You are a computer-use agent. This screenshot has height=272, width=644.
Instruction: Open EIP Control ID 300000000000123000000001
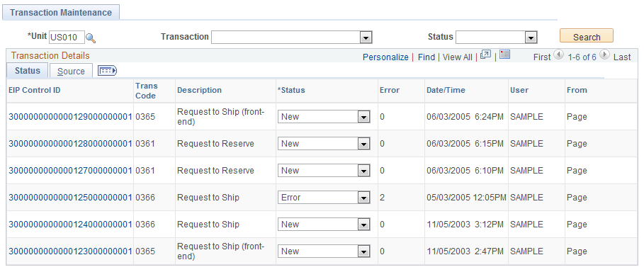pyautogui.click(x=70, y=251)
